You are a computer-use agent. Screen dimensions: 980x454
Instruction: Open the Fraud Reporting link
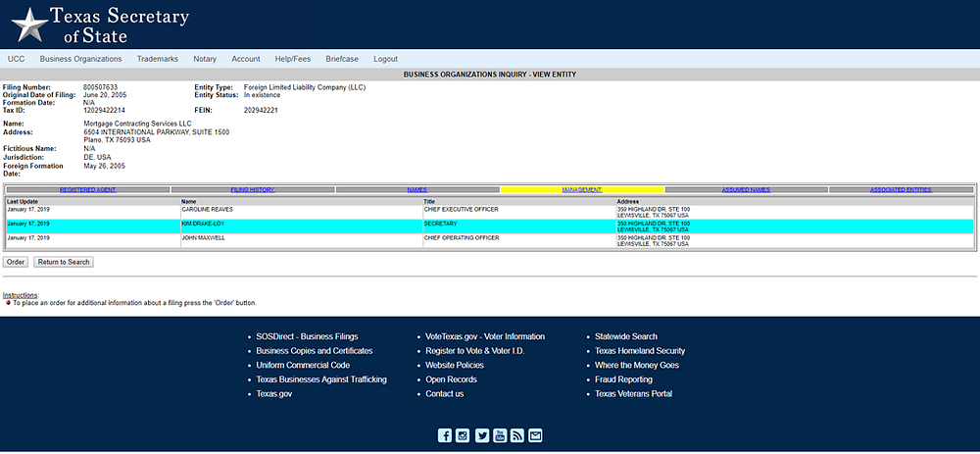click(623, 379)
